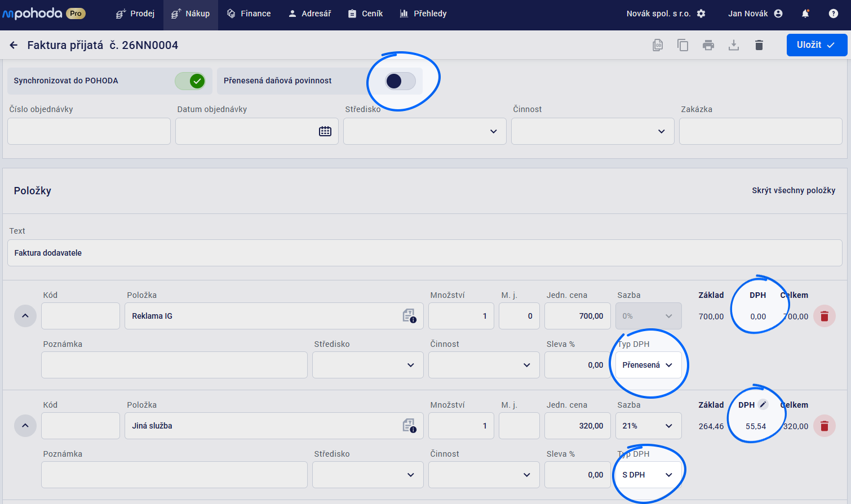Open the 21% Sazba dropdown
Viewport: 851px width, 504px height.
649,426
